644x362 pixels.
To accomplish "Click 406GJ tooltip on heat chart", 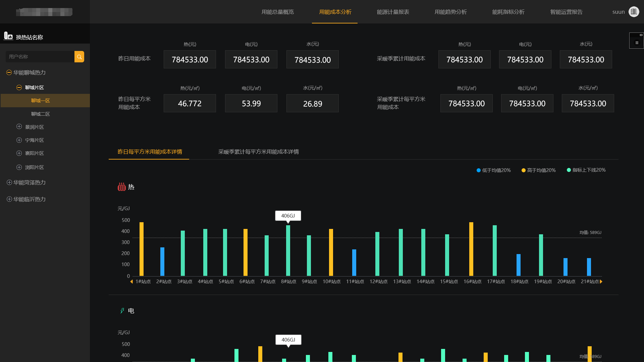I will coord(288,216).
